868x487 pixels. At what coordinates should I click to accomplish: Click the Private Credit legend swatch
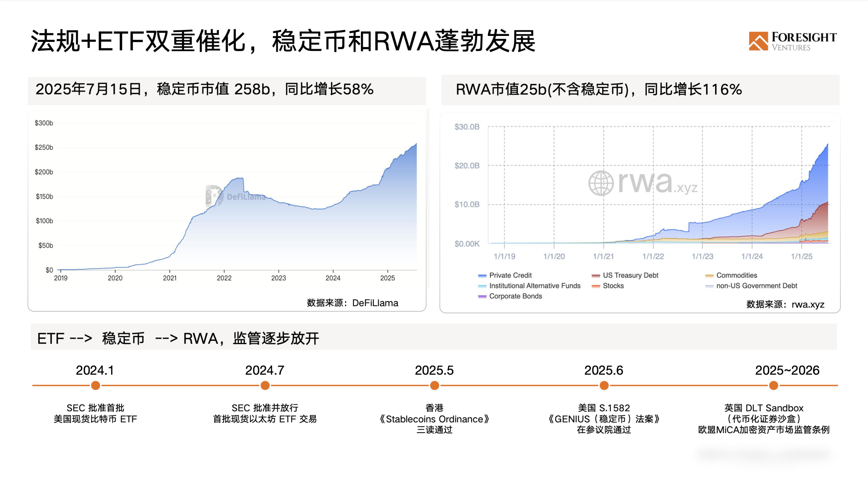[x=482, y=276]
